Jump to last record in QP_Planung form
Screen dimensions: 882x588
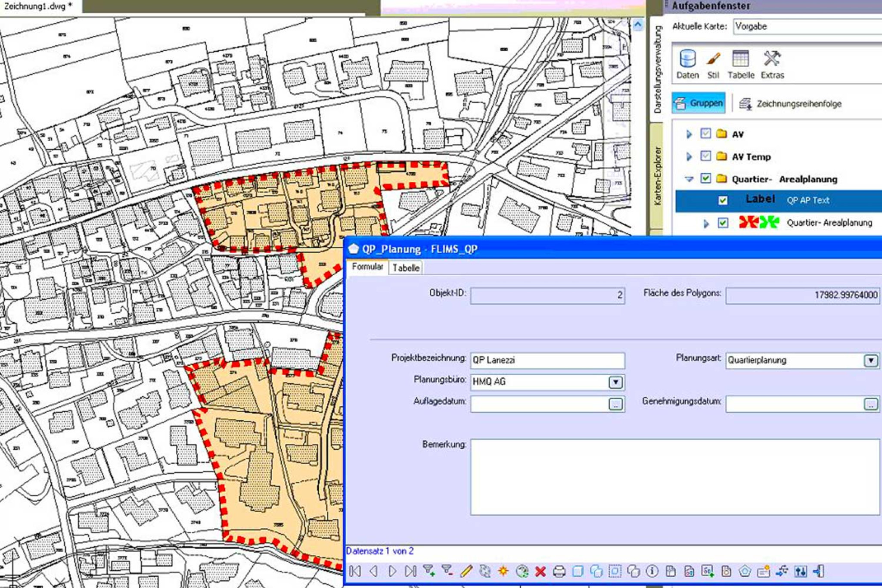[x=410, y=571]
